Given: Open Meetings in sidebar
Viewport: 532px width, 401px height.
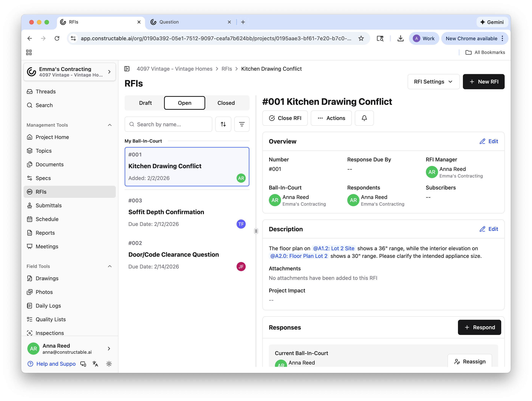Looking at the screenshot, I should coord(69,247).
